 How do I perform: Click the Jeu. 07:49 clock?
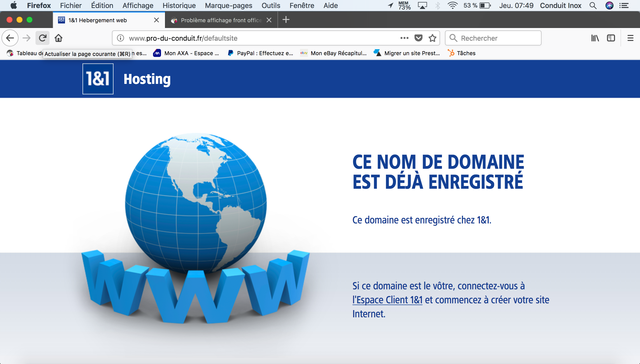pyautogui.click(x=516, y=5)
